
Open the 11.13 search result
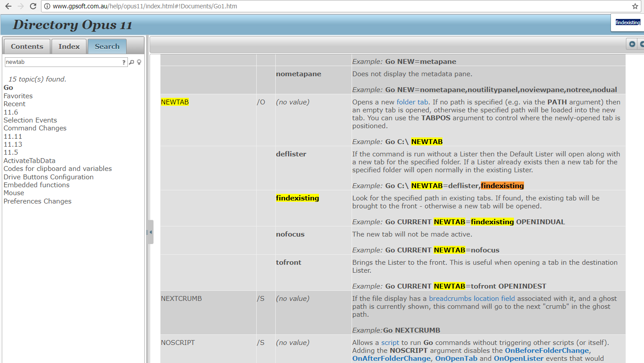tap(13, 144)
